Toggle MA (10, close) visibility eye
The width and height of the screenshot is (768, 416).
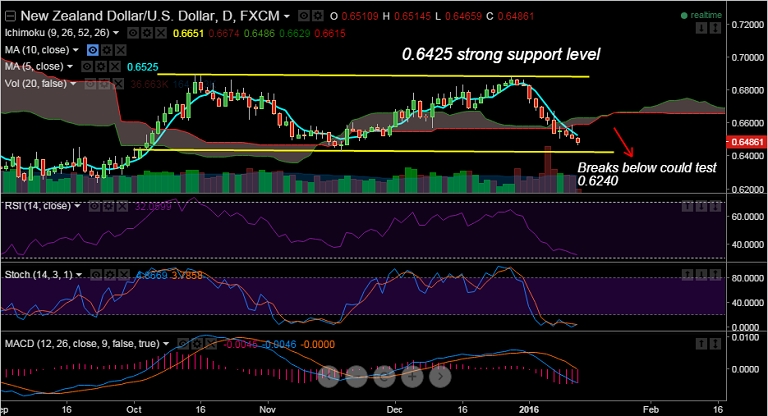93,50
